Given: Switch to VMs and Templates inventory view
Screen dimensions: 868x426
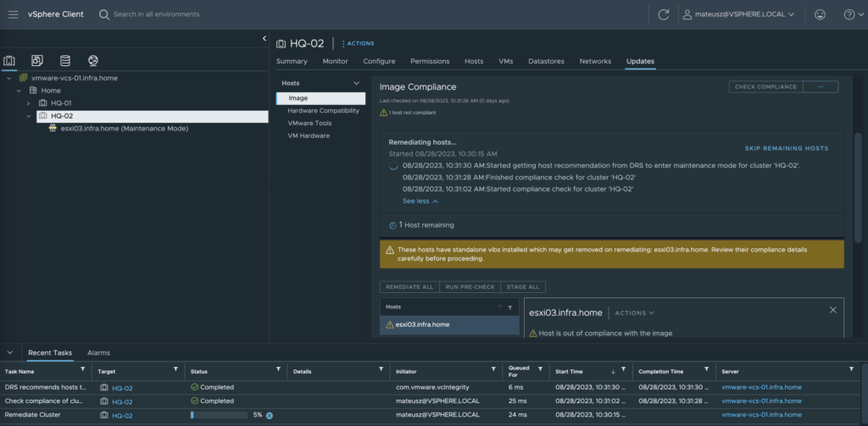Looking at the screenshot, I should [37, 60].
